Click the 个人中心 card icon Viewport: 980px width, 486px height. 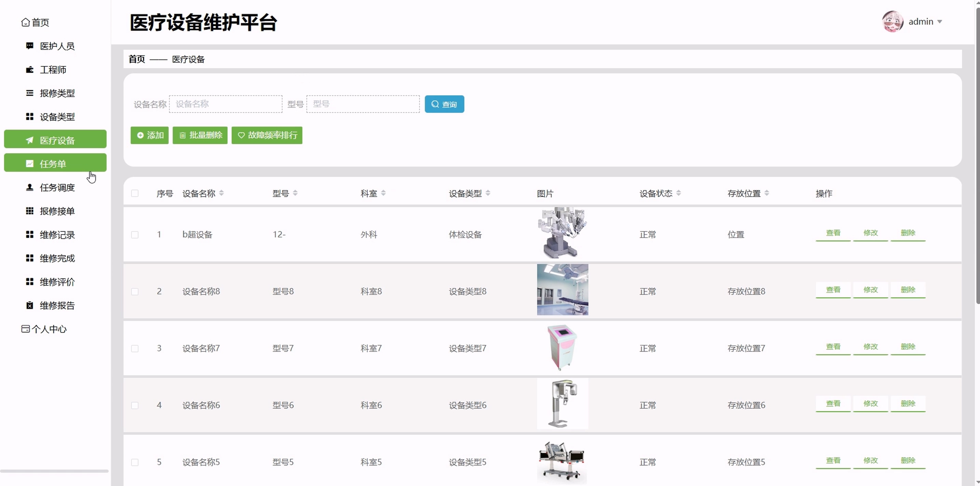coord(26,329)
